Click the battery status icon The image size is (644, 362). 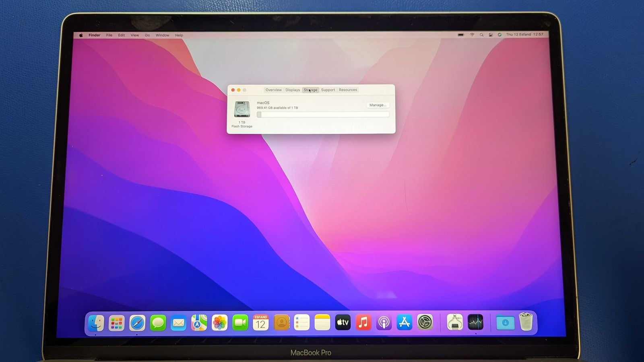(x=461, y=35)
